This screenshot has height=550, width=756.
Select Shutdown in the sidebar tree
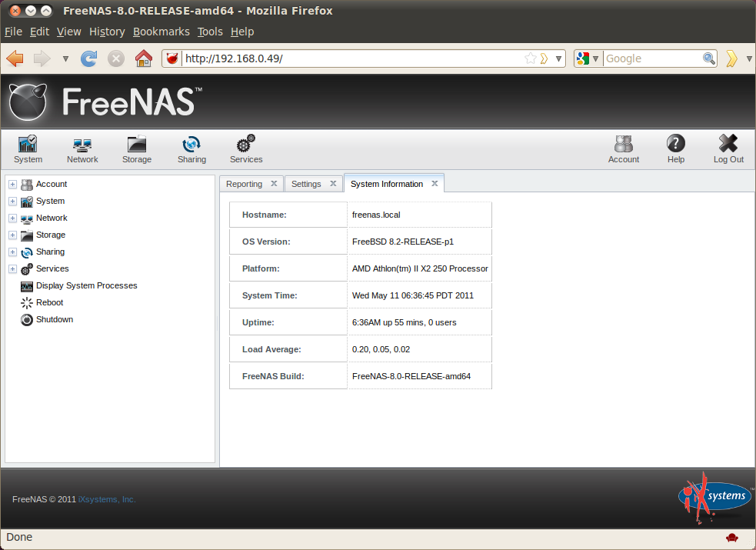coord(55,319)
